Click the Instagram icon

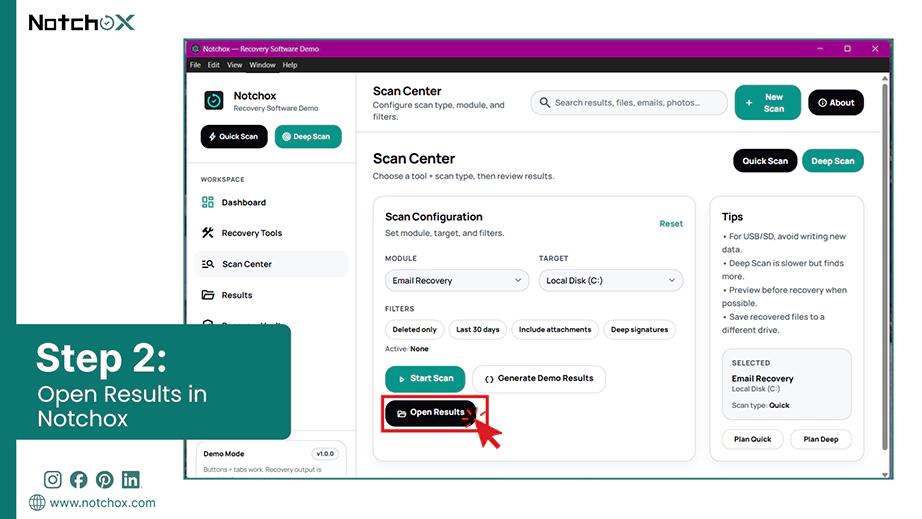click(52, 480)
